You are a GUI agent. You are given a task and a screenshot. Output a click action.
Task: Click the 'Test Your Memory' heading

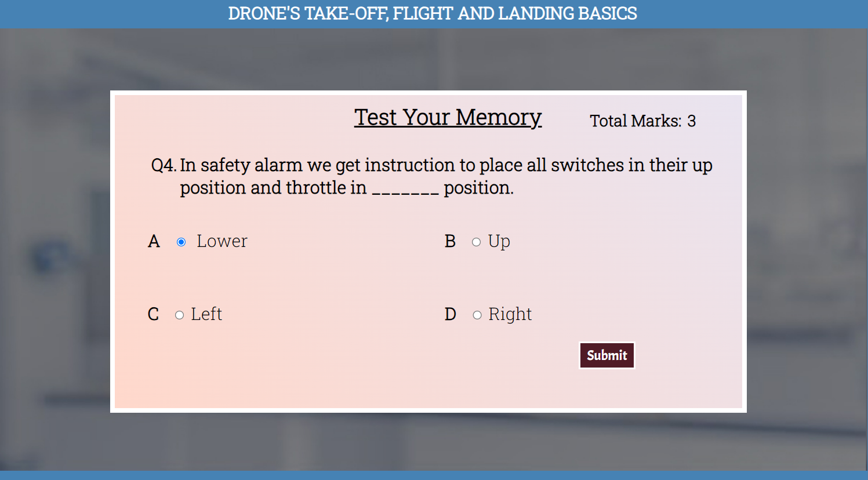[448, 117]
